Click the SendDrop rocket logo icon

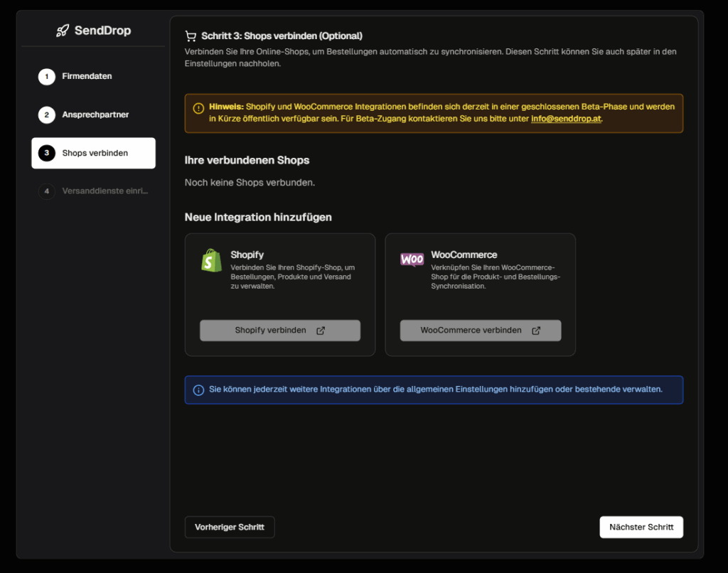[63, 31]
